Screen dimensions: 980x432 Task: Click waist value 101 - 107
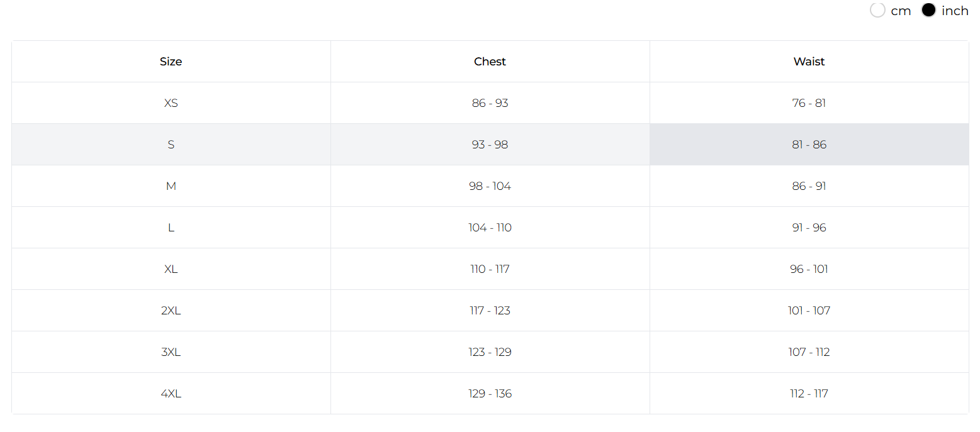coord(809,311)
